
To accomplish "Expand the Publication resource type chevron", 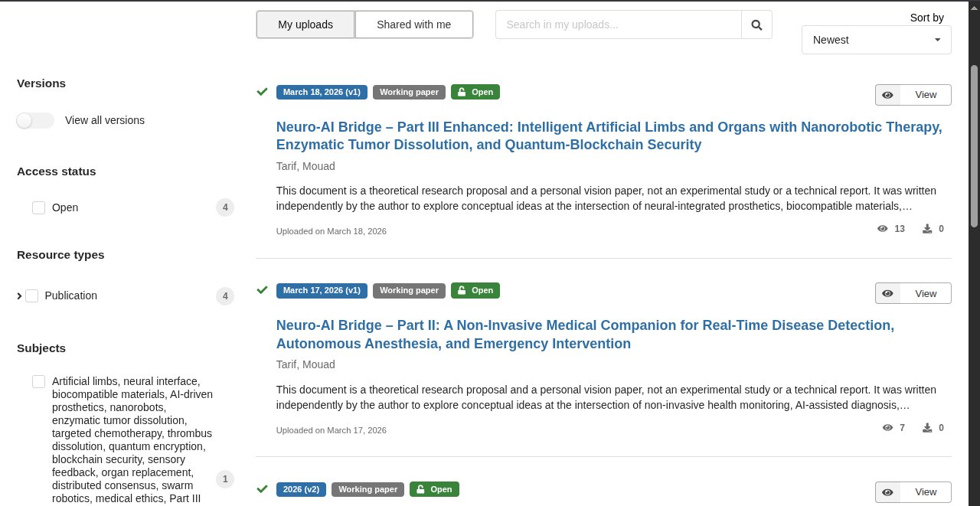I will click(x=19, y=295).
